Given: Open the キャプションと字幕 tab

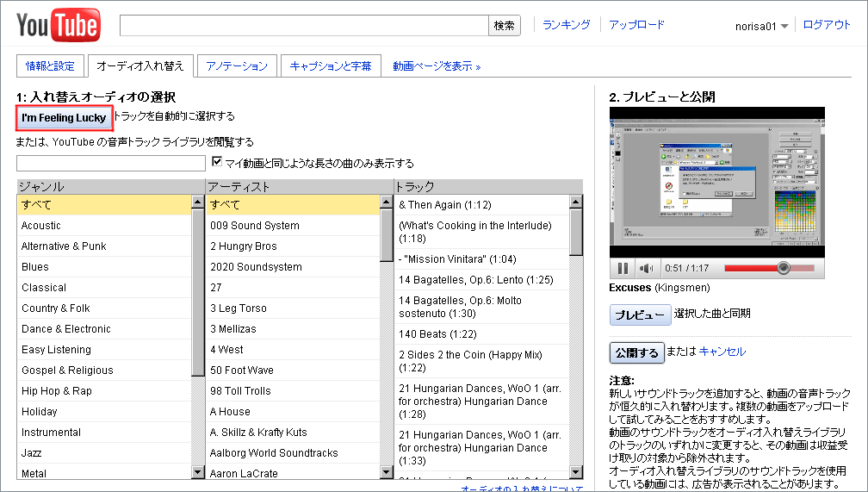Looking at the screenshot, I should (331, 66).
